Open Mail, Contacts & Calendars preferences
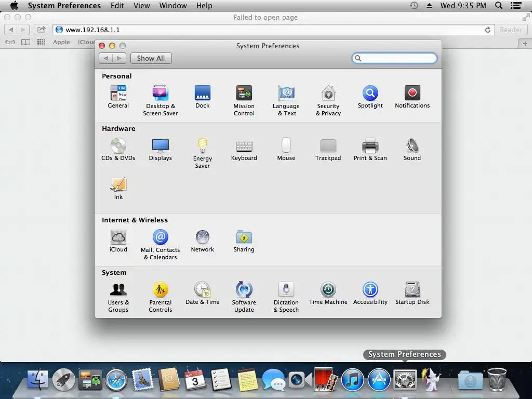Screen dimensions: 532x399 160,245
